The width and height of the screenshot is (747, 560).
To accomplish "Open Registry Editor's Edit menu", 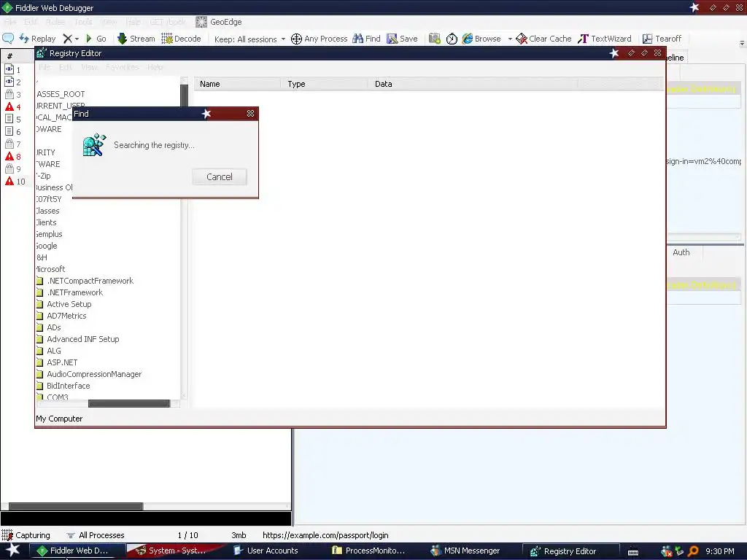I will click(x=66, y=67).
